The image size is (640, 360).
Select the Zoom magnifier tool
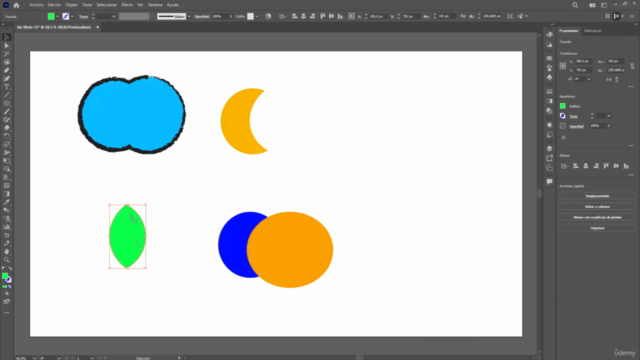7,260
